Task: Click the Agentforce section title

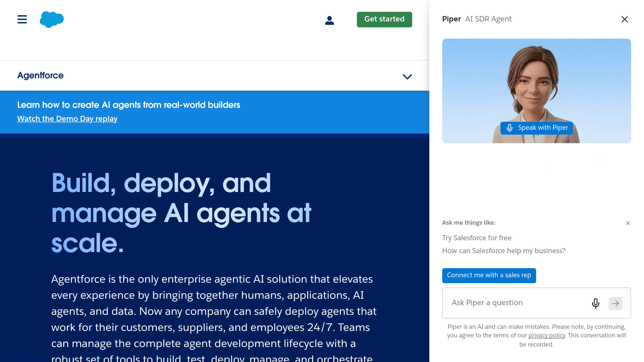Action: (41, 75)
